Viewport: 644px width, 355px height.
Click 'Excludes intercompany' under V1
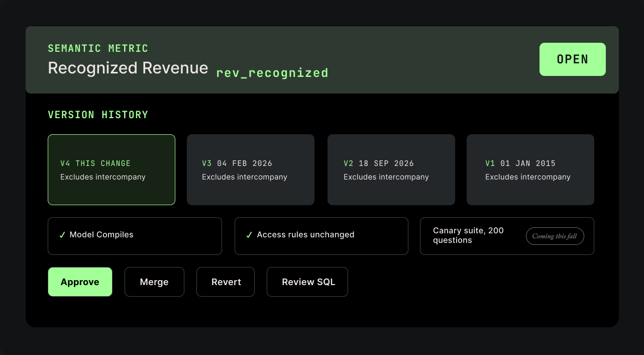coord(528,177)
